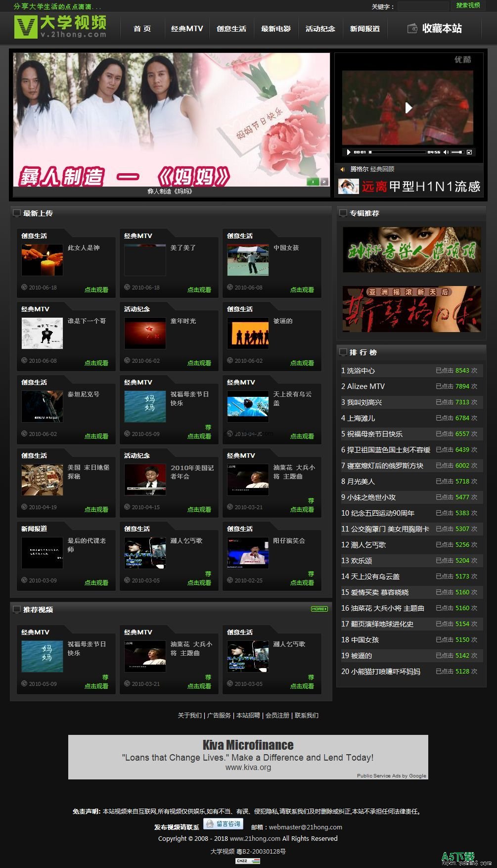Open the 首页 nav item
Screen dimensions: 497x868
pyautogui.click(x=142, y=29)
